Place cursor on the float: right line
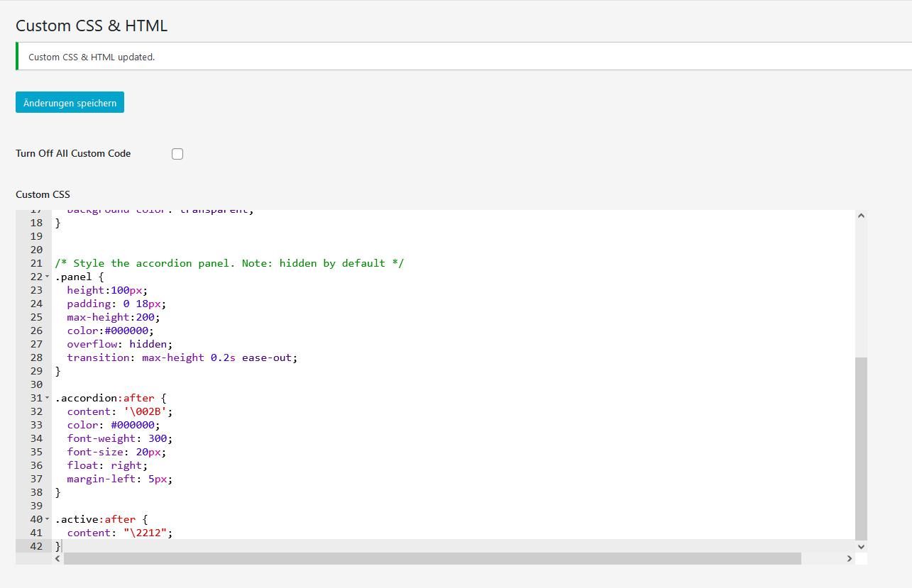Viewport: 912px width, 588px height. (x=106, y=465)
